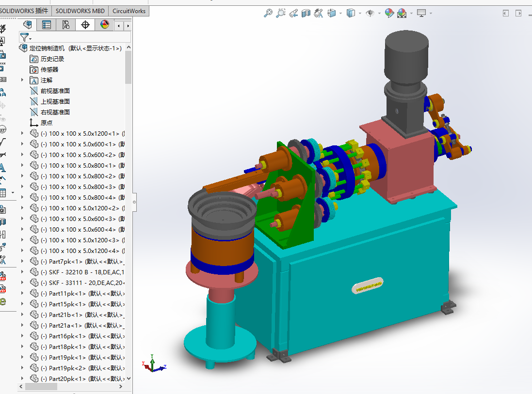Click 历史记录 folder icon
The width and height of the screenshot is (532, 394).
[34, 59]
